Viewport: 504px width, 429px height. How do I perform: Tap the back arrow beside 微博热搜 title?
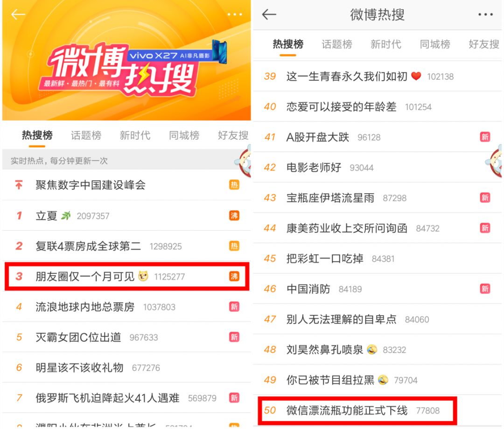pos(269,14)
